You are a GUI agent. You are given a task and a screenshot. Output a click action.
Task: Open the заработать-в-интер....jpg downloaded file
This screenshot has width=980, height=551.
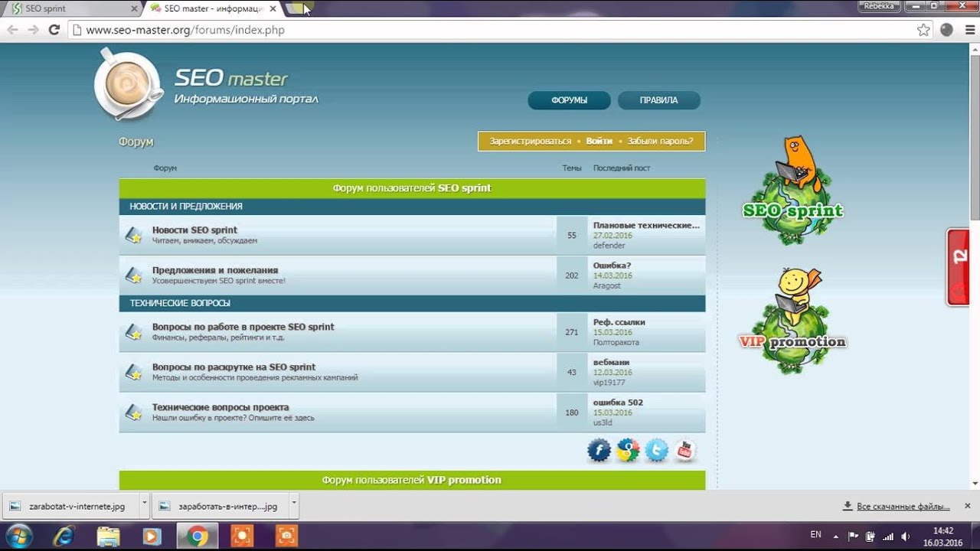click(x=221, y=506)
